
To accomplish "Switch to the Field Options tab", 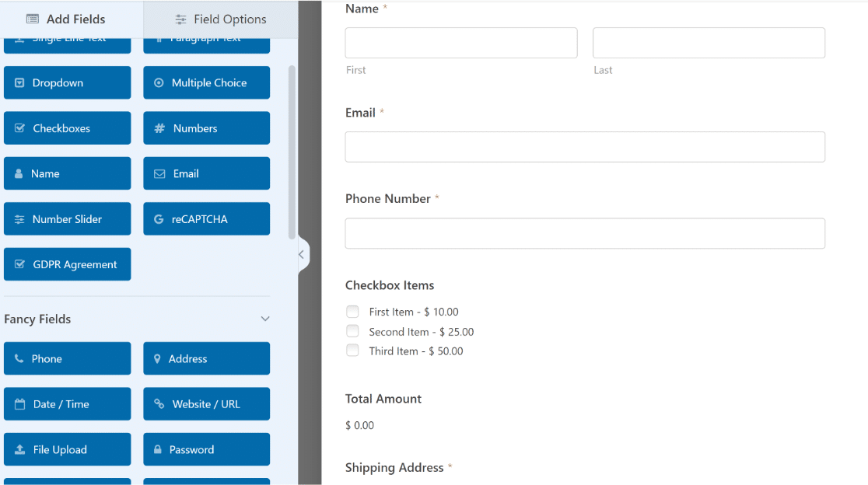I will 220,19.
